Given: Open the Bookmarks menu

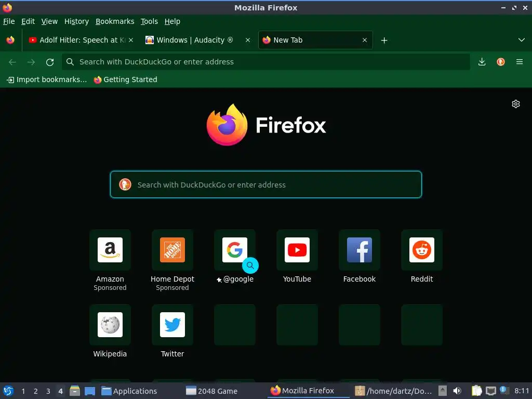Looking at the screenshot, I should pyautogui.click(x=115, y=21).
